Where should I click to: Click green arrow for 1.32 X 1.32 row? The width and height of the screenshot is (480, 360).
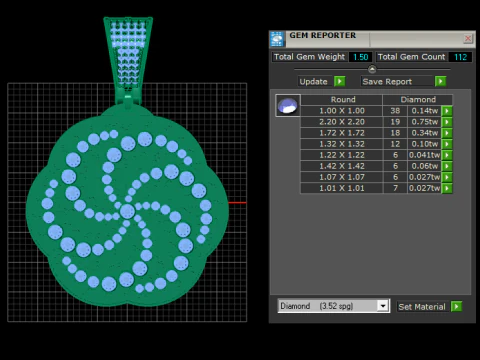447,144
